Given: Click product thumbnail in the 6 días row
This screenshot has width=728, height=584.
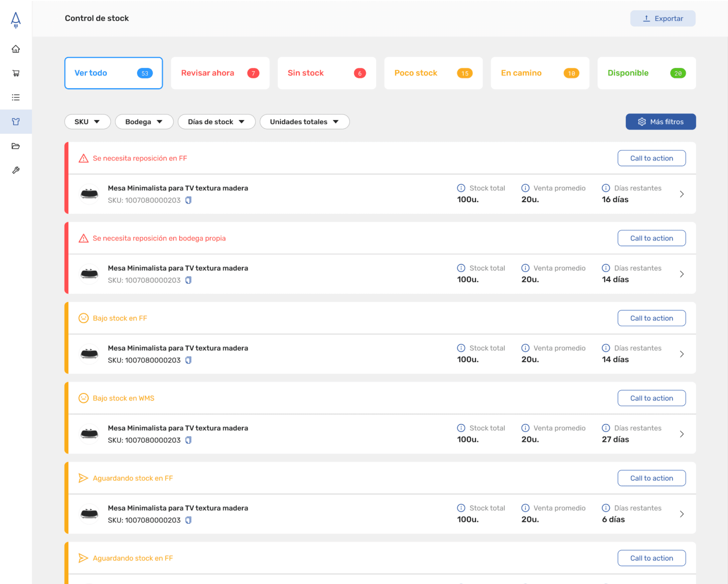Looking at the screenshot, I should [x=89, y=514].
